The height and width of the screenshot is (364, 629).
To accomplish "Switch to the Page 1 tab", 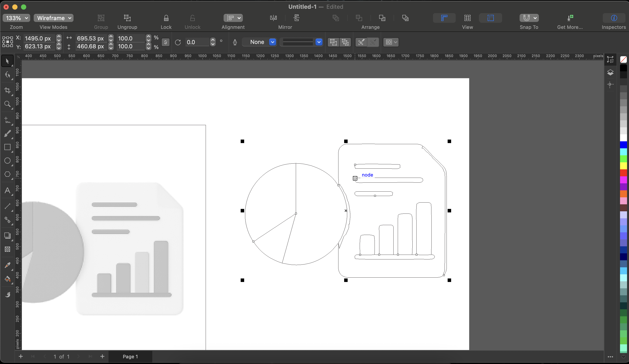I will coord(130,357).
